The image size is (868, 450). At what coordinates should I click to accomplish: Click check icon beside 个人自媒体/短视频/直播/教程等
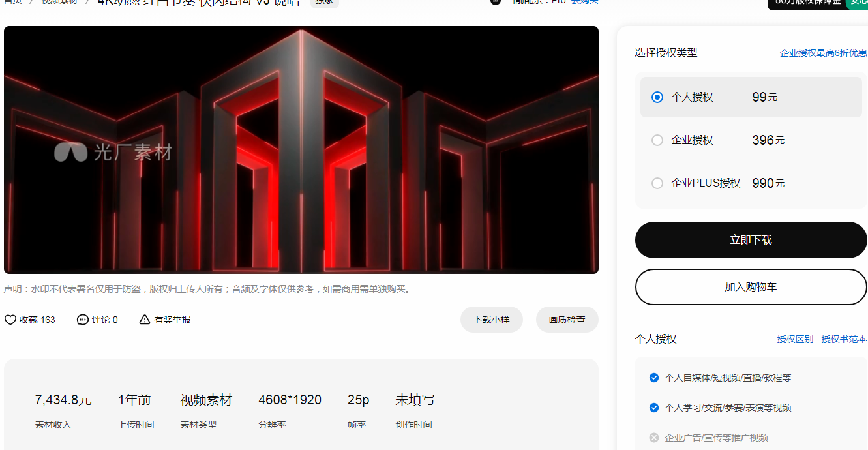point(654,378)
